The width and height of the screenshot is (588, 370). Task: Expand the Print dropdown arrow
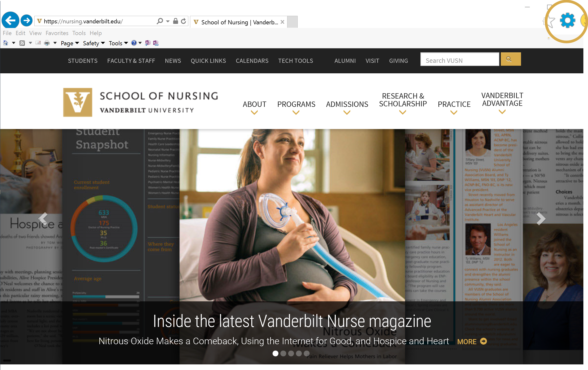point(55,43)
